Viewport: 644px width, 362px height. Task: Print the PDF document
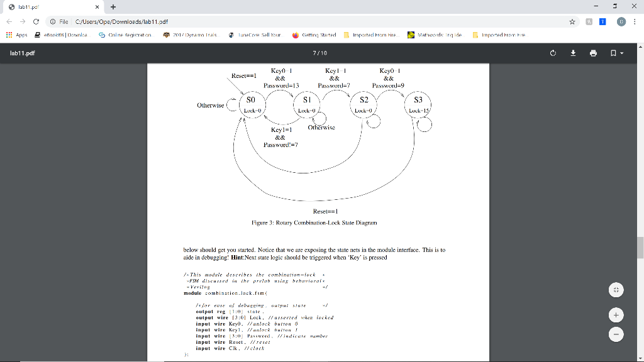(593, 53)
